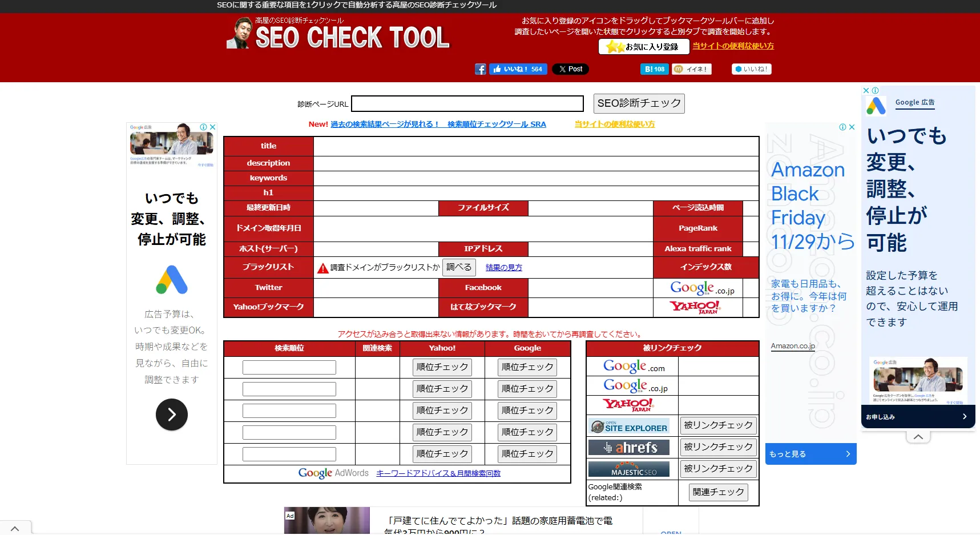This screenshot has width=980, height=535.
Task: Click the お気に入り登録 star bookmark button
Action: 643,47
